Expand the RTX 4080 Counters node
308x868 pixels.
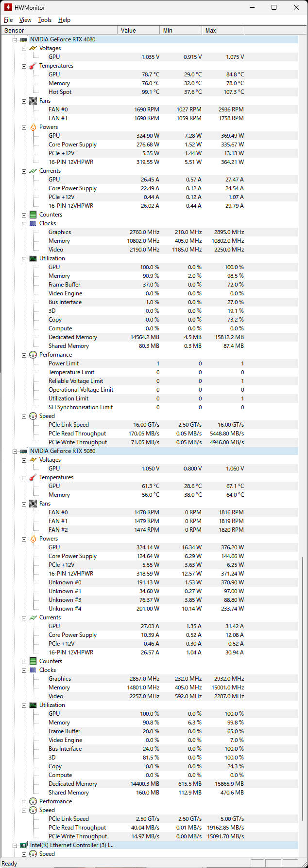(24, 215)
